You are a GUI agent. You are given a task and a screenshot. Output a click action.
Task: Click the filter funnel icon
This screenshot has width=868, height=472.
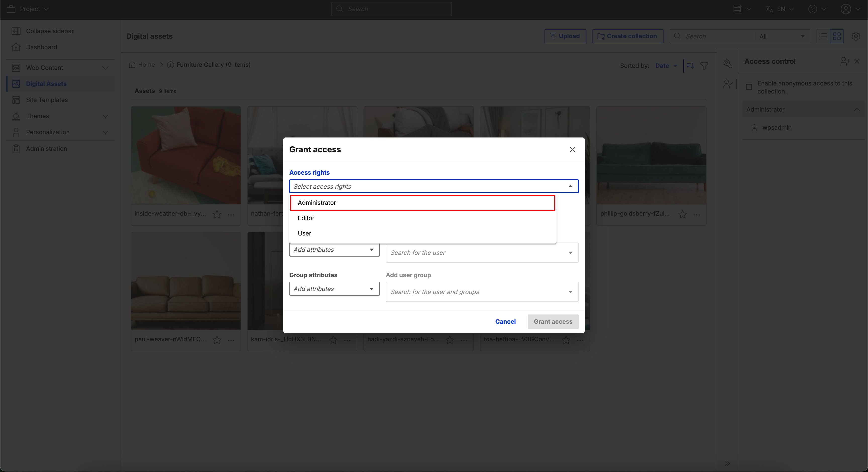coord(704,66)
